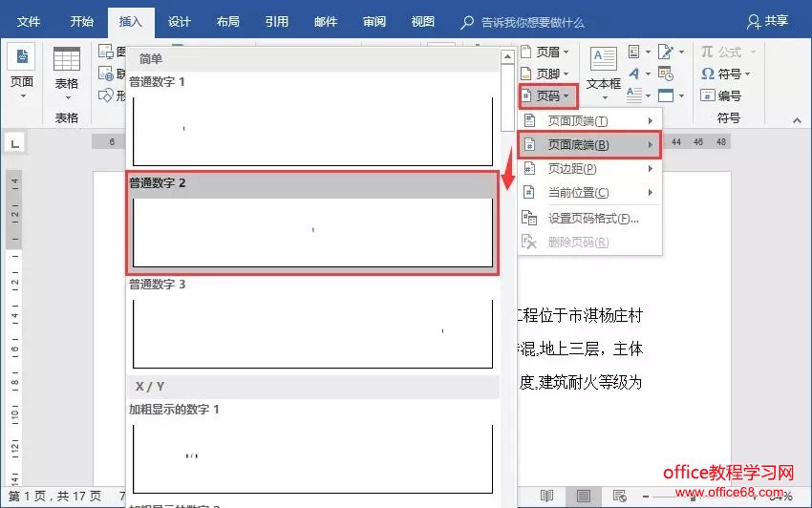Switch to read mode view
This screenshot has height=508, width=812.
[x=546, y=497]
